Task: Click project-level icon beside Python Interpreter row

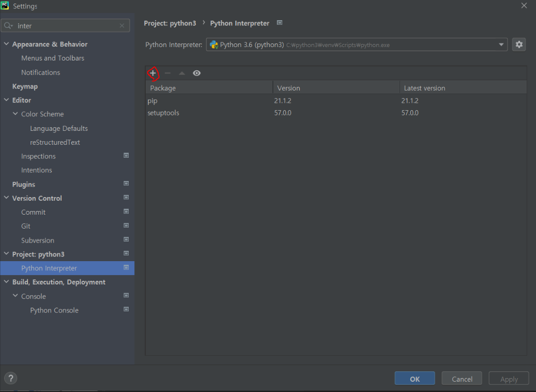Action: pyautogui.click(x=126, y=267)
